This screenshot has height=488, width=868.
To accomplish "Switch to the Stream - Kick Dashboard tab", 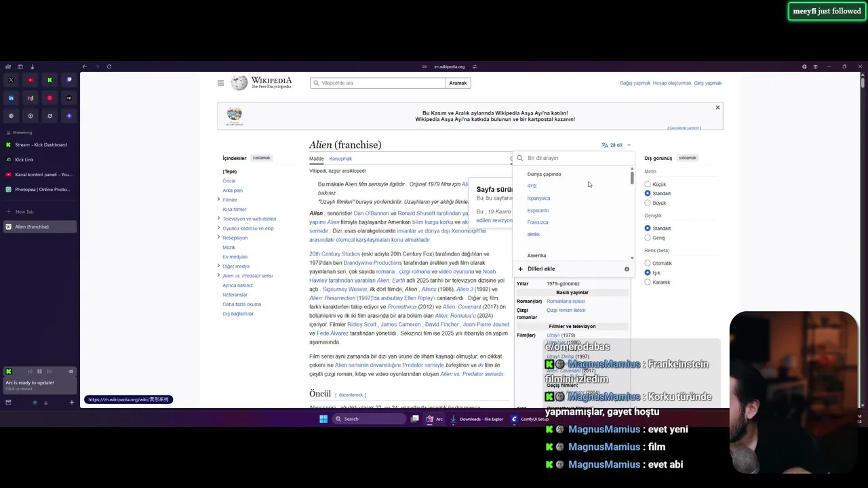I will pyautogui.click(x=39, y=144).
